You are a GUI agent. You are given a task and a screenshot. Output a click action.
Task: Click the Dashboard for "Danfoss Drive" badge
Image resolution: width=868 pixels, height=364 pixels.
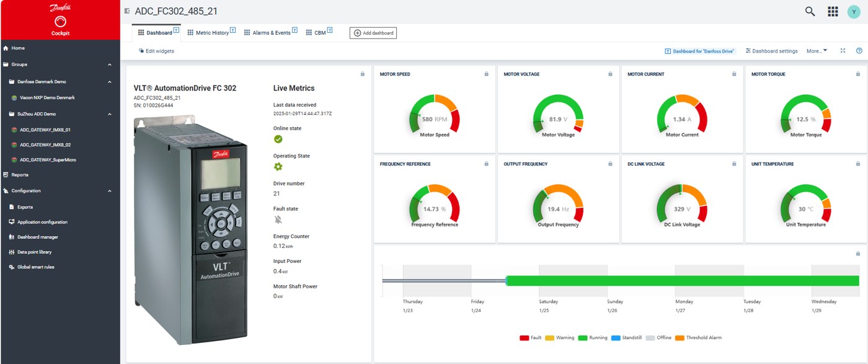pyautogui.click(x=699, y=51)
